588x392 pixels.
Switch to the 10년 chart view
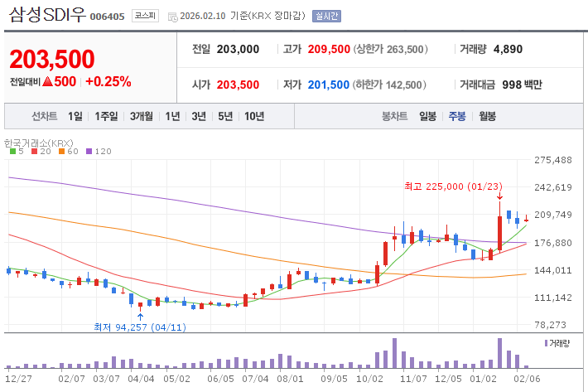pos(254,116)
